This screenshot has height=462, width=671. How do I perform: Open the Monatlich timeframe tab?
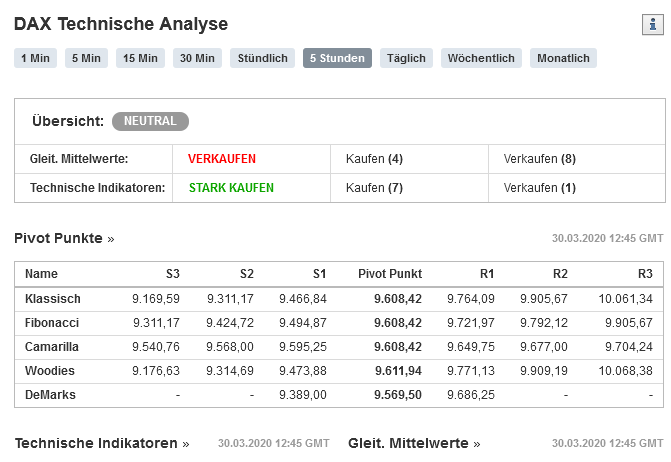pos(563,58)
